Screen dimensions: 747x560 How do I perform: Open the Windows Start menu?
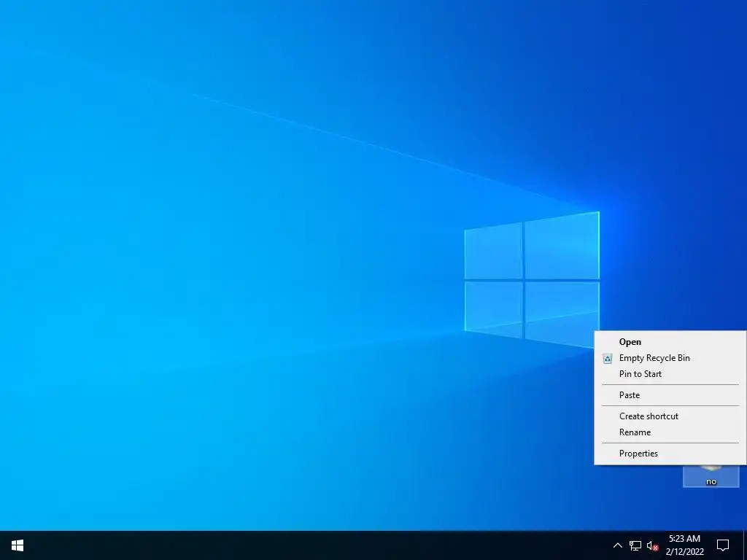point(18,545)
